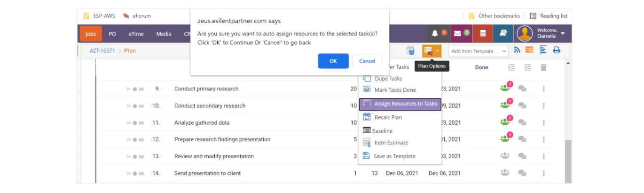Click the indent tasks icon
The height and width of the screenshot is (193, 644).
(x=512, y=67)
